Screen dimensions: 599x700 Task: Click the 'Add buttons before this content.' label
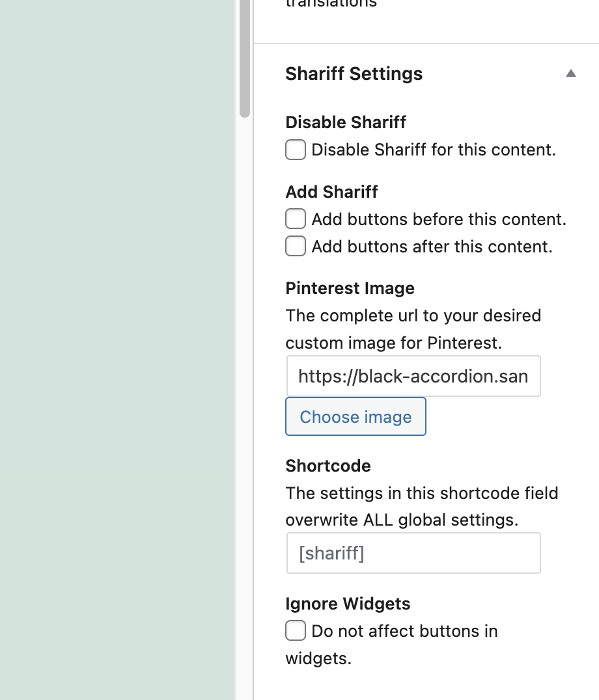click(438, 219)
